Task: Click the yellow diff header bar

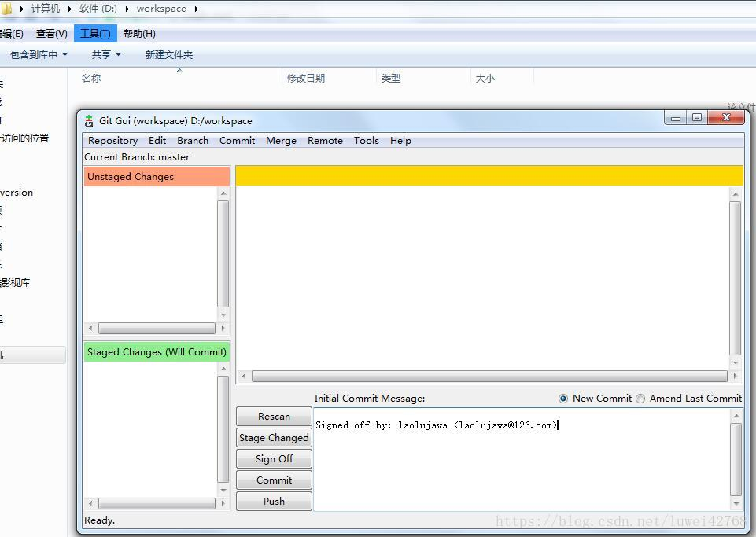Action: 489,176
